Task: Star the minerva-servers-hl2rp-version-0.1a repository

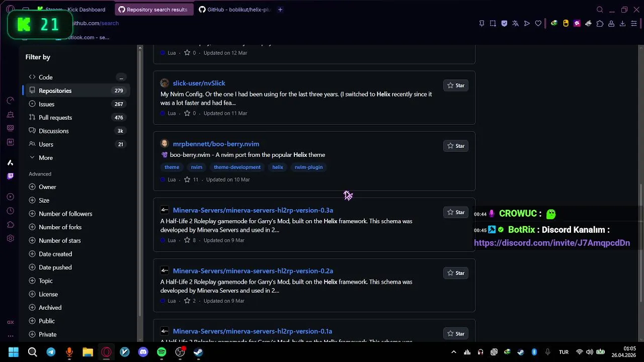Action: [x=456, y=333]
